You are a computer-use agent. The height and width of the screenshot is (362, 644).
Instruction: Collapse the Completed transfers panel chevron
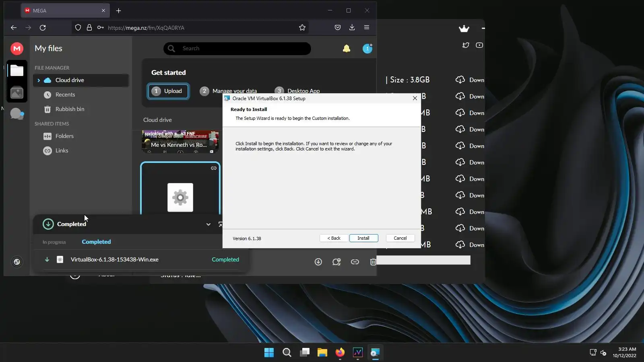pos(208,224)
